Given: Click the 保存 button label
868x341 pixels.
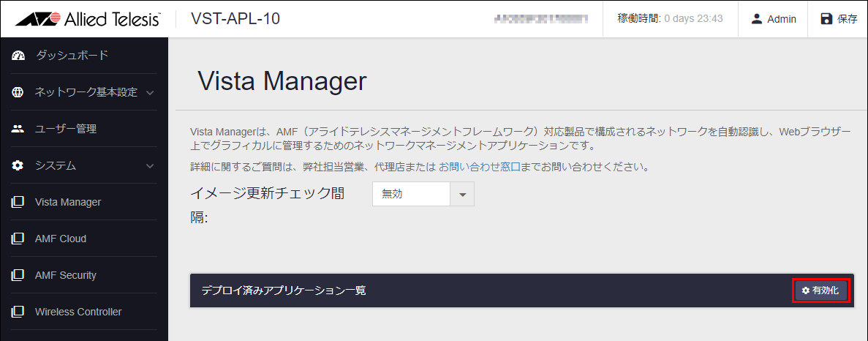Looking at the screenshot, I should 848,19.
